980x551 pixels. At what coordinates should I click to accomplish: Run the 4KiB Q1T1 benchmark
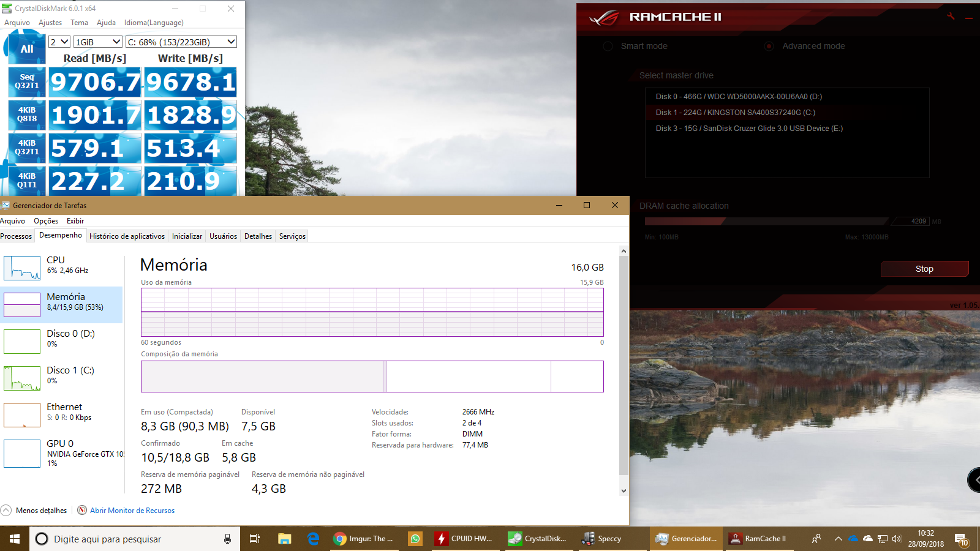[x=27, y=181]
